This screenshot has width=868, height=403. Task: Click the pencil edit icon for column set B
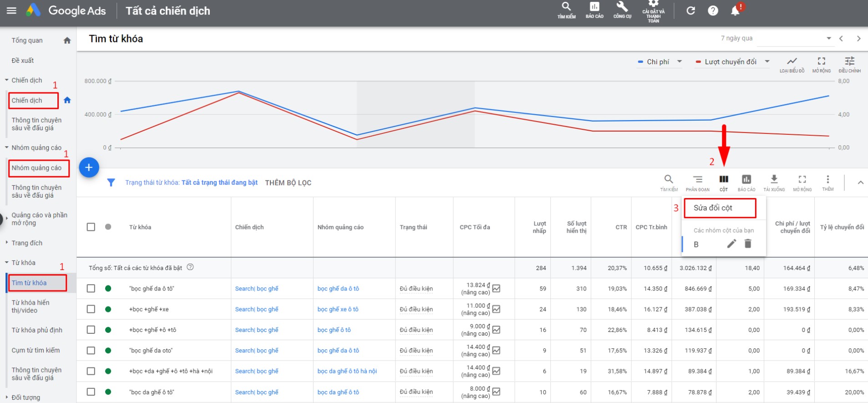[x=731, y=244]
